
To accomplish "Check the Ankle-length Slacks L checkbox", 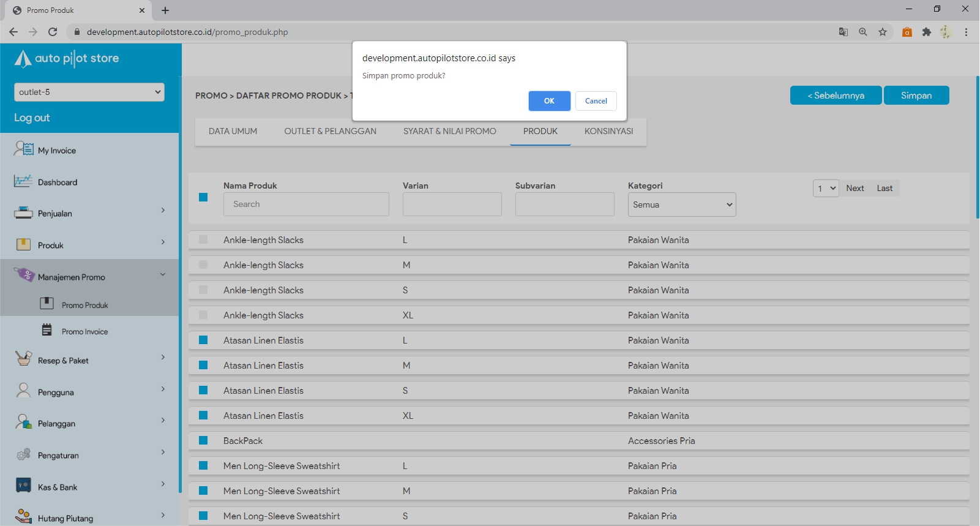I will 203,240.
